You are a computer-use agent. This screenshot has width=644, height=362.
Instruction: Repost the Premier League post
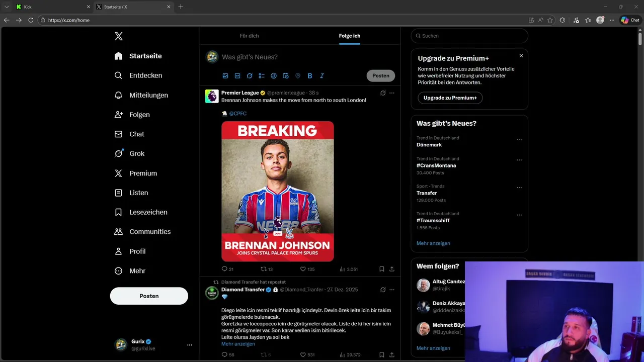266,269
